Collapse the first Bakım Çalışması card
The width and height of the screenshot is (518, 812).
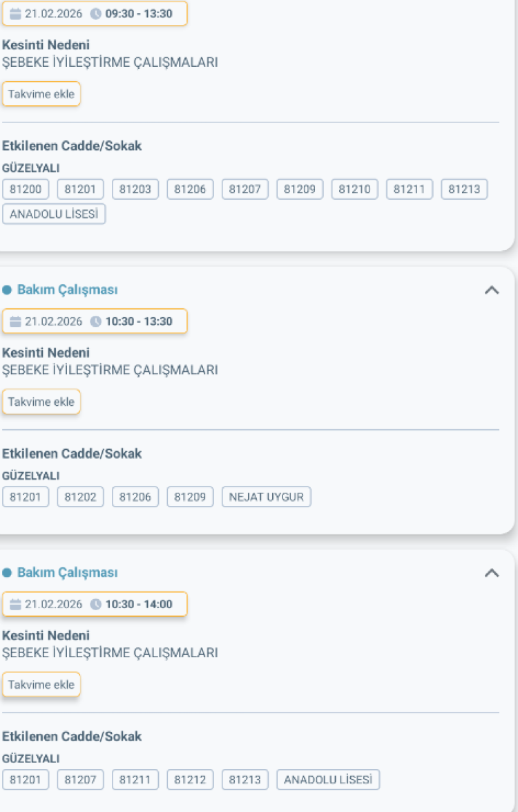[492, 290]
